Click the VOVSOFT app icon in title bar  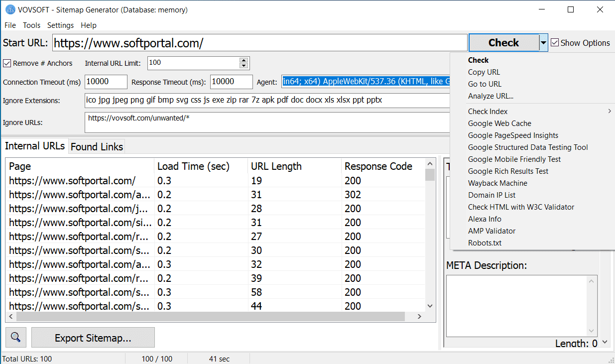[x=9, y=9]
